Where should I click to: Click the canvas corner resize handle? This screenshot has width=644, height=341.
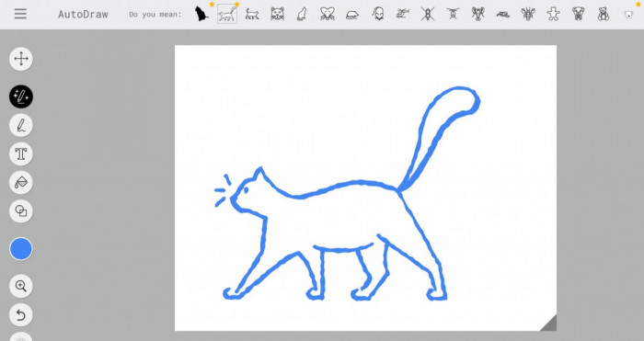548,323
